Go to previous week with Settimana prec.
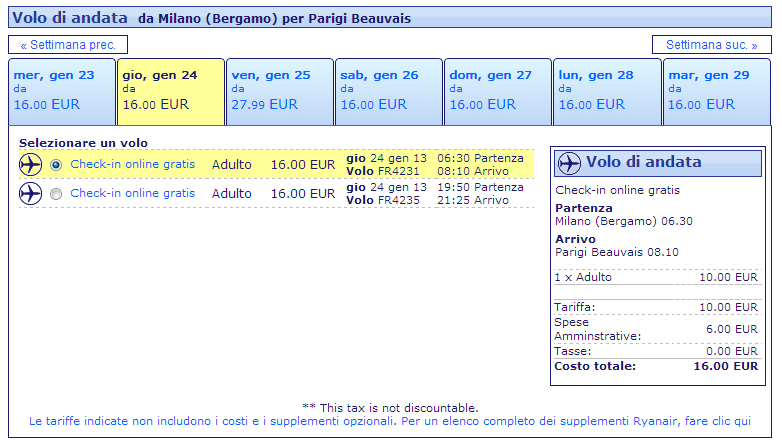The width and height of the screenshot is (782, 445). click(x=68, y=44)
